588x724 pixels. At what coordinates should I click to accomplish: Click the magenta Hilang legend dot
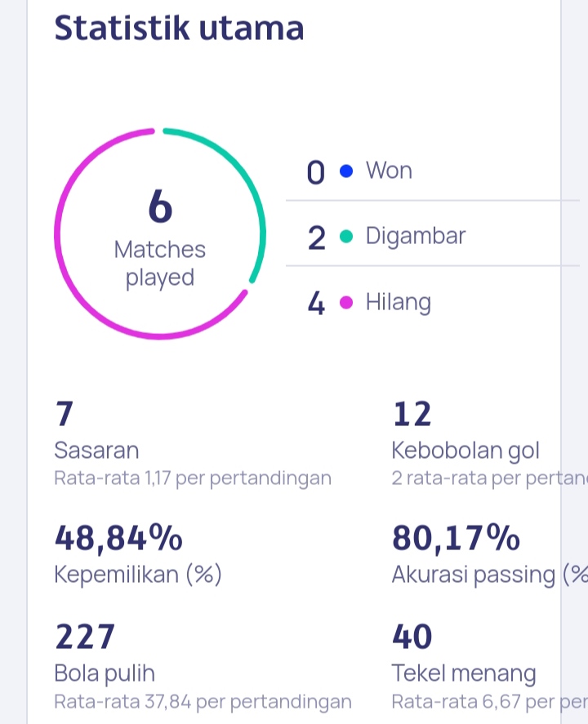346,302
